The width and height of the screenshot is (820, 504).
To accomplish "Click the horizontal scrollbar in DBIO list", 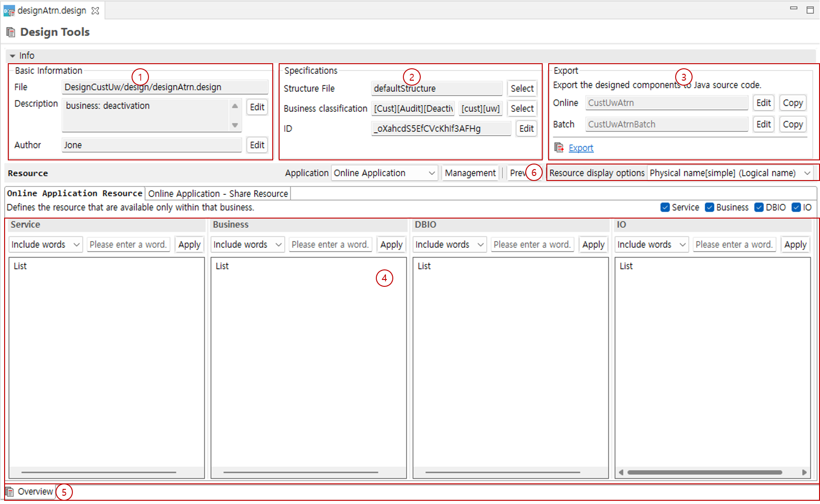I will coord(510,472).
